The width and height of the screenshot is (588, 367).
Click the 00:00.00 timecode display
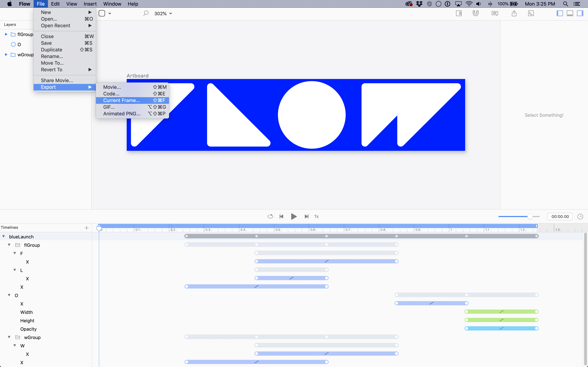[560, 216]
